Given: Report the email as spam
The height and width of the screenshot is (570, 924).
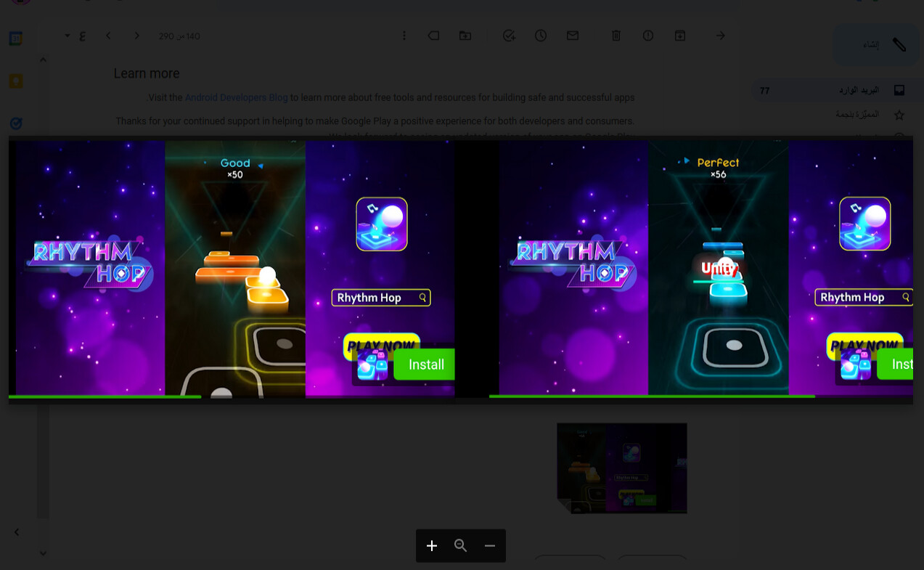Looking at the screenshot, I should (648, 36).
